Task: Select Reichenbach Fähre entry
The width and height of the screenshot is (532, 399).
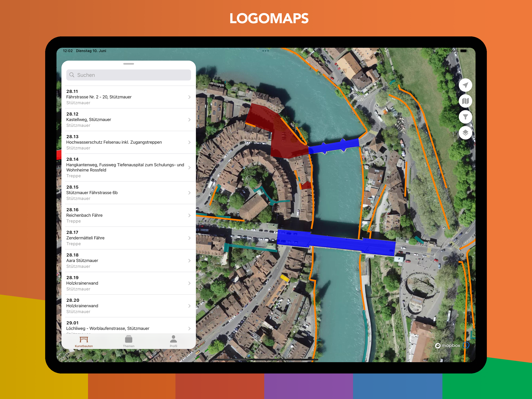Action: 129,215
